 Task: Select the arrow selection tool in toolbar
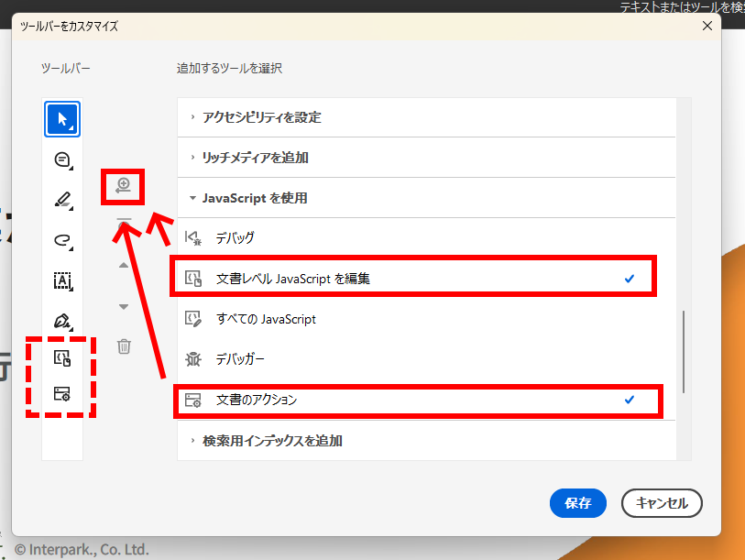(62, 119)
